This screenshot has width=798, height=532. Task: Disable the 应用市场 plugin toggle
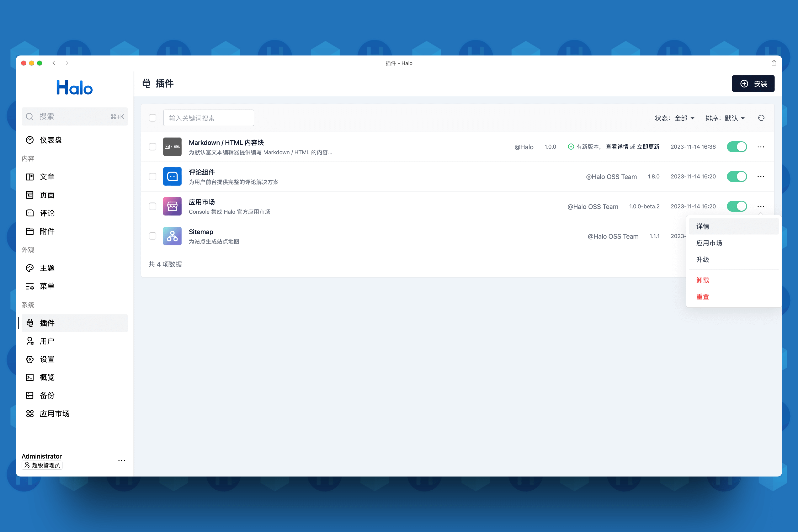coord(737,206)
